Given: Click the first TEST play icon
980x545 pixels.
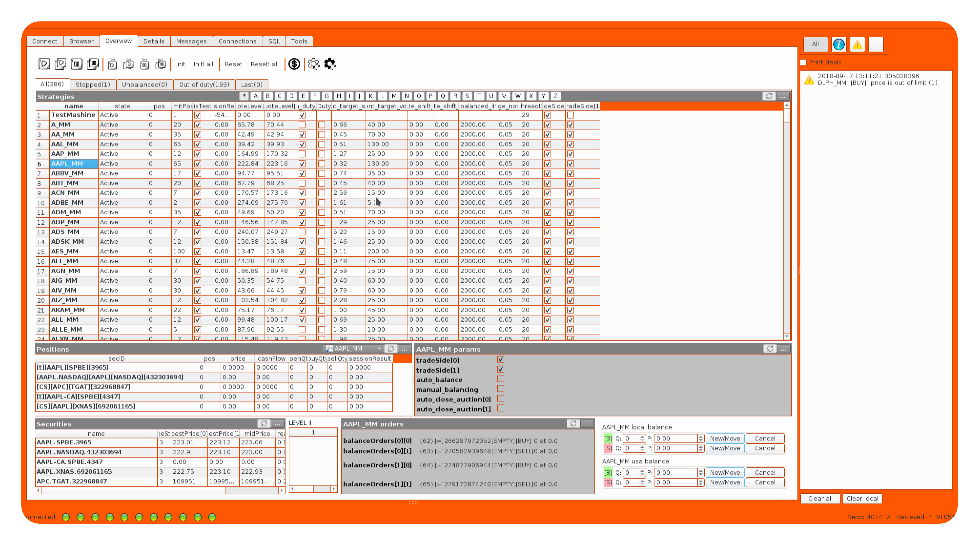Looking at the screenshot, I should coord(112,64).
